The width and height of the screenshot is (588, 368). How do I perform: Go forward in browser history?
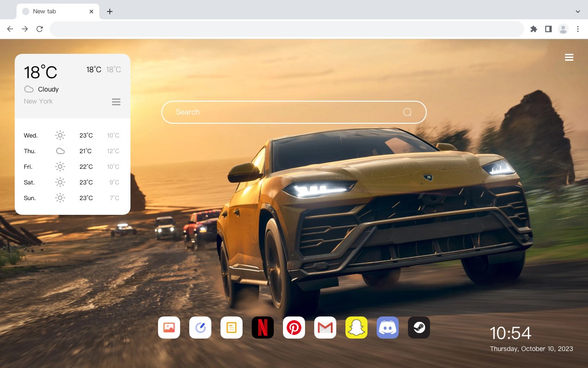pyautogui.click(x=25, y=29)
